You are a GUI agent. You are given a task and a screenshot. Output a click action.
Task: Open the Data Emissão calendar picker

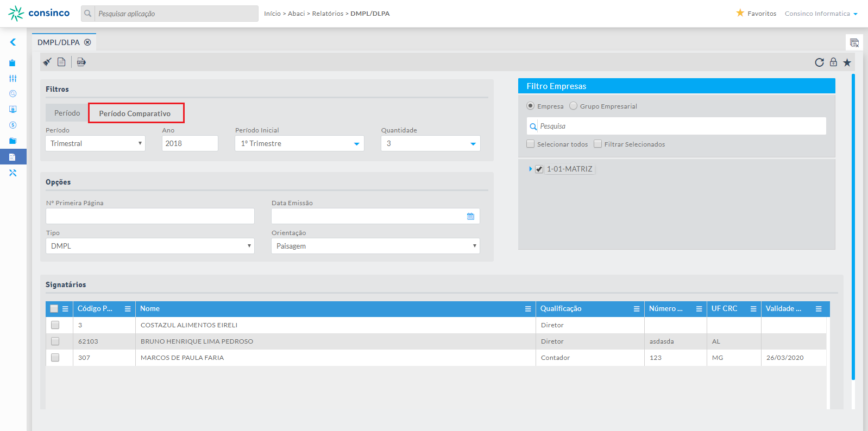470,216
